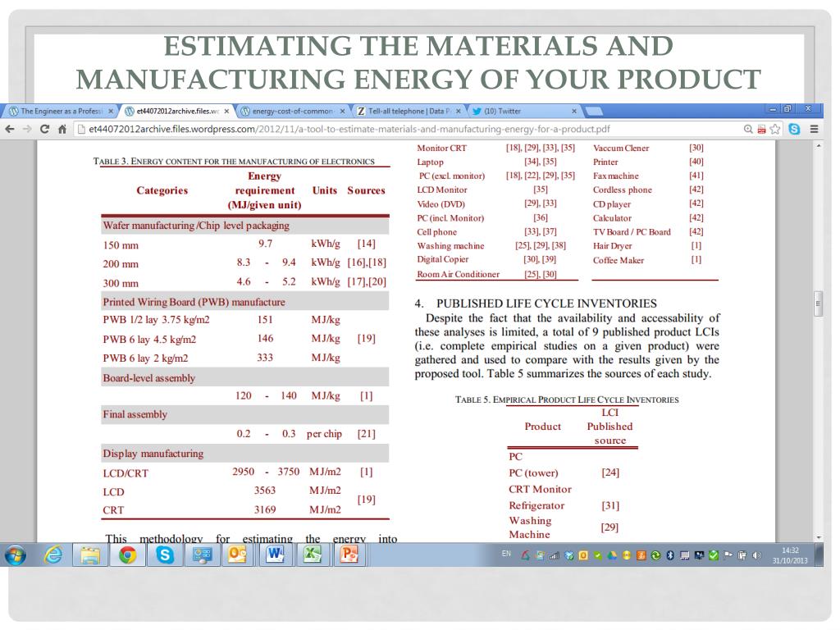
Task: Open PowerPoint from the taskbar
Action: (349, 555)
